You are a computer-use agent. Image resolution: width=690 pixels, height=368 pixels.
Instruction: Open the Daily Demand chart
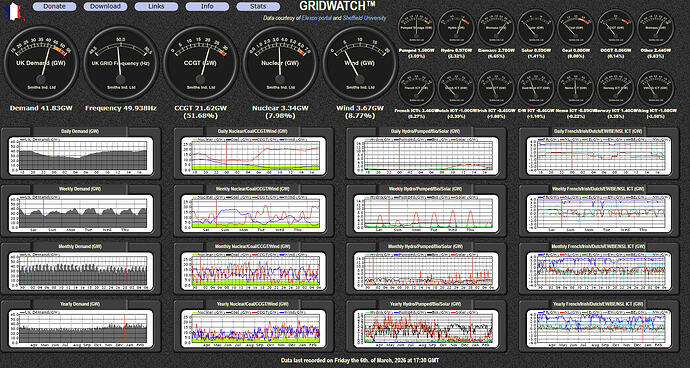(81, 155)
